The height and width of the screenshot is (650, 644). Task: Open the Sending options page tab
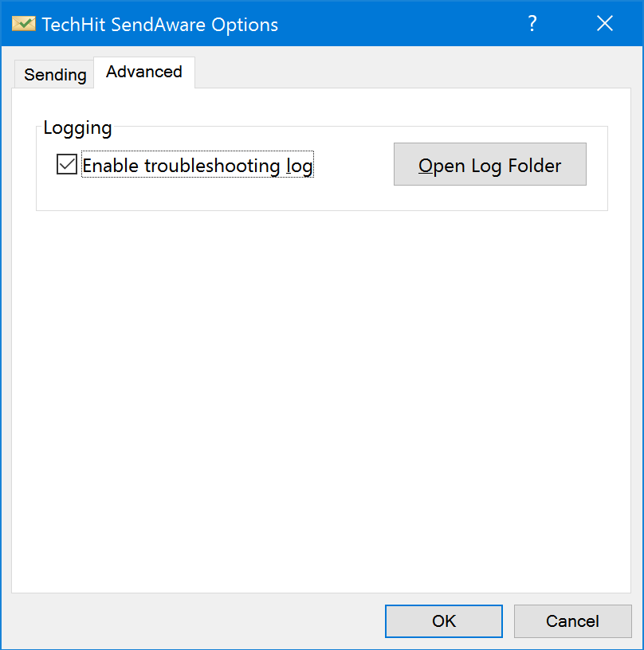(55, 75)
